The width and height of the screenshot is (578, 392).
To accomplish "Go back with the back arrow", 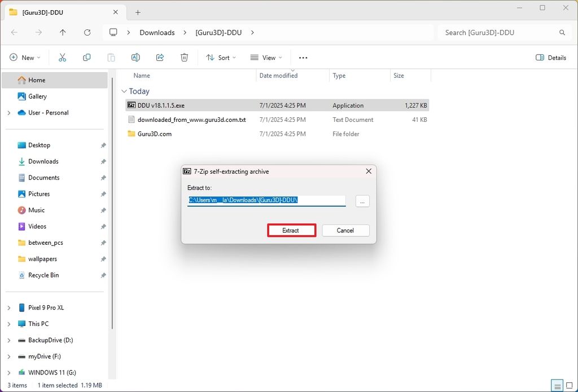I will coord(14,32).
